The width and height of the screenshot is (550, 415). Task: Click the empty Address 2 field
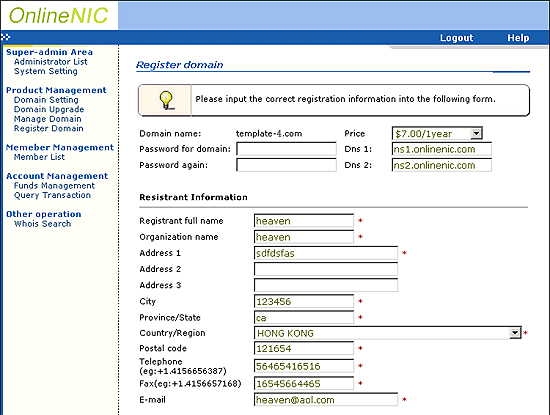326,269
